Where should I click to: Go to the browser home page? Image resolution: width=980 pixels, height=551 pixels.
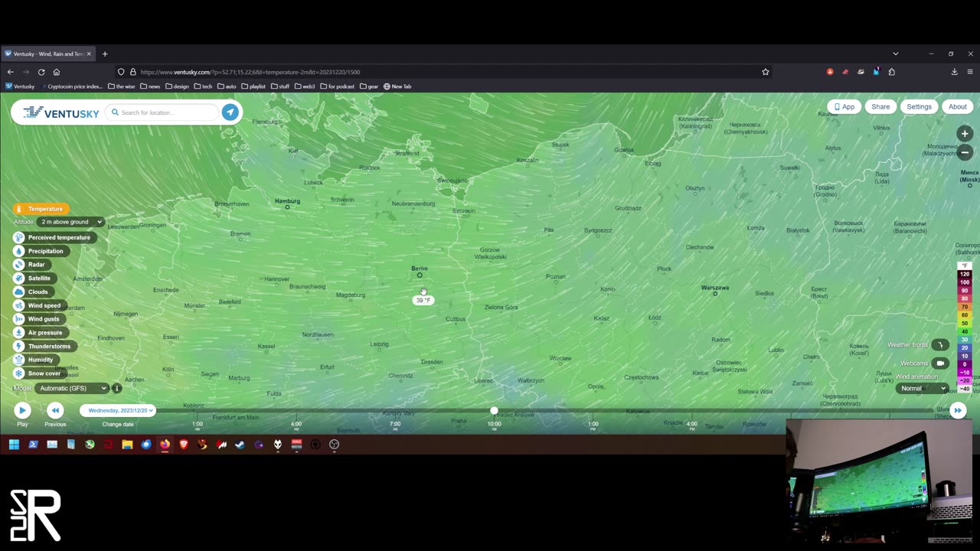click(x=56, y=72)
